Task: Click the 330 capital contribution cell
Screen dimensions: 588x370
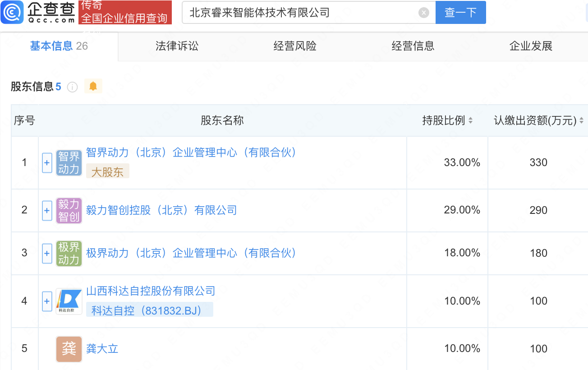Action: [538, 162]
